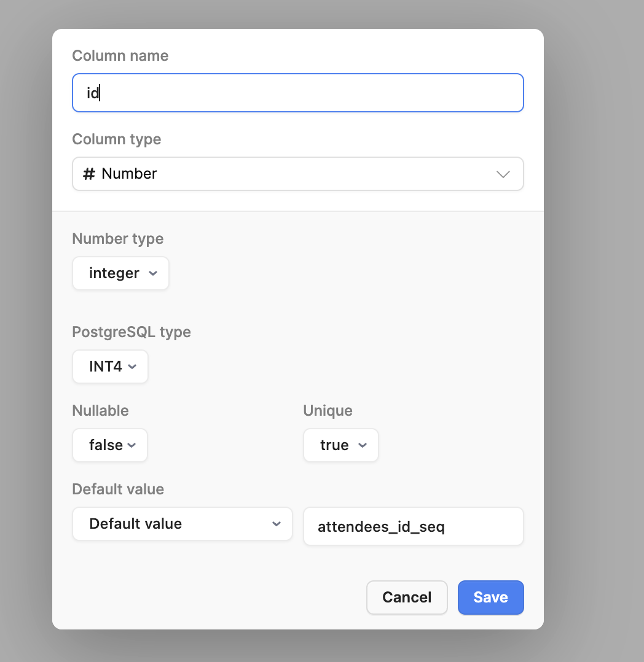Image resolution: width=644 pixels, height=662 pixels.
Task: Click the hash icon beside Number
Action: [88, 174]
